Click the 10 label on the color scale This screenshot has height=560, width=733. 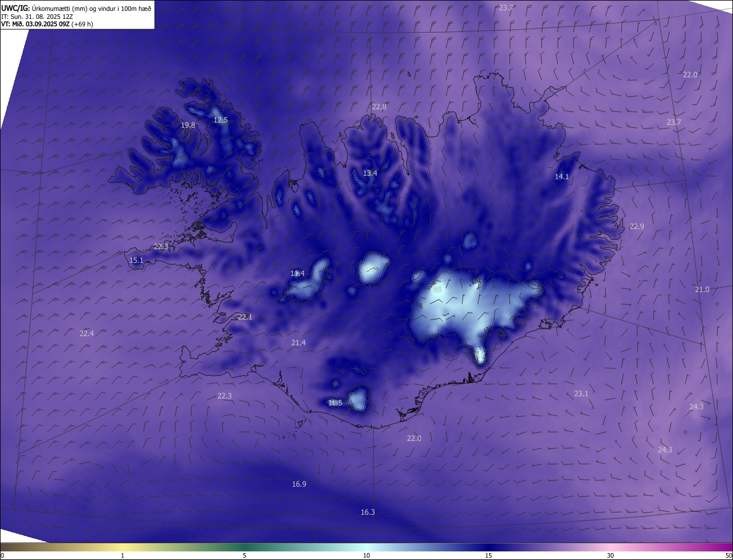pyautogui.click(x=366, y=555)
